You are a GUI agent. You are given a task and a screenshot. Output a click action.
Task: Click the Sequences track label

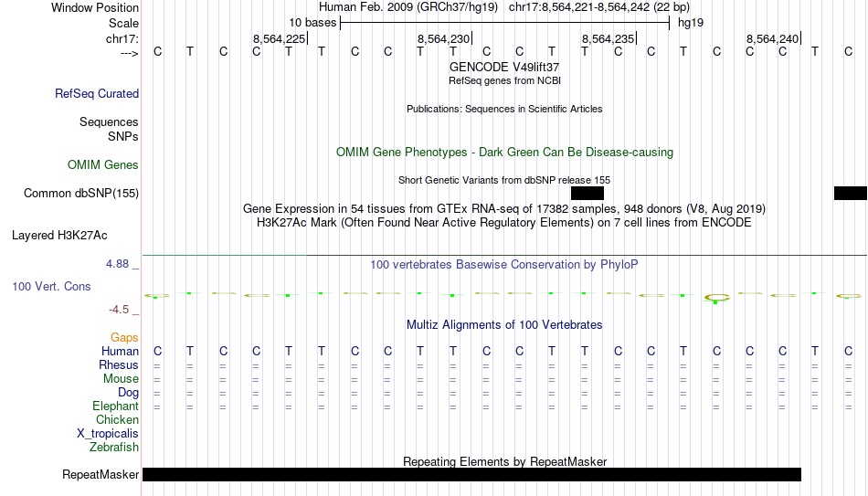(x=109, y=121)
